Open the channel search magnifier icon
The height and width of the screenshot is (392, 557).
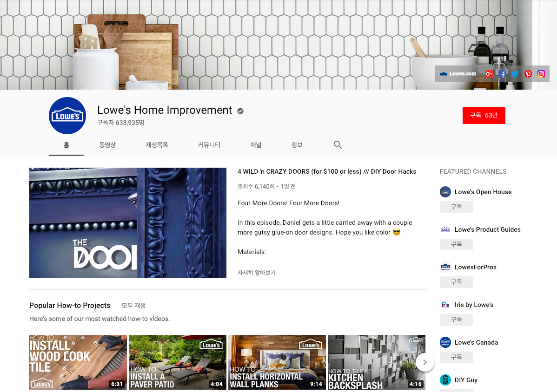338,145
